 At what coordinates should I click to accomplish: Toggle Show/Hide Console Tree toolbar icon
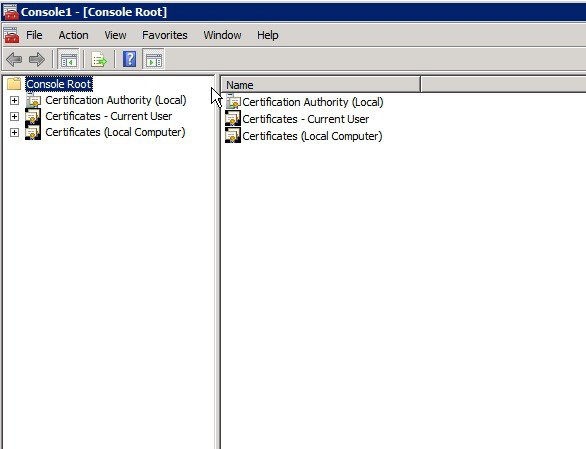pyautogui.click(x=68, y=59)
